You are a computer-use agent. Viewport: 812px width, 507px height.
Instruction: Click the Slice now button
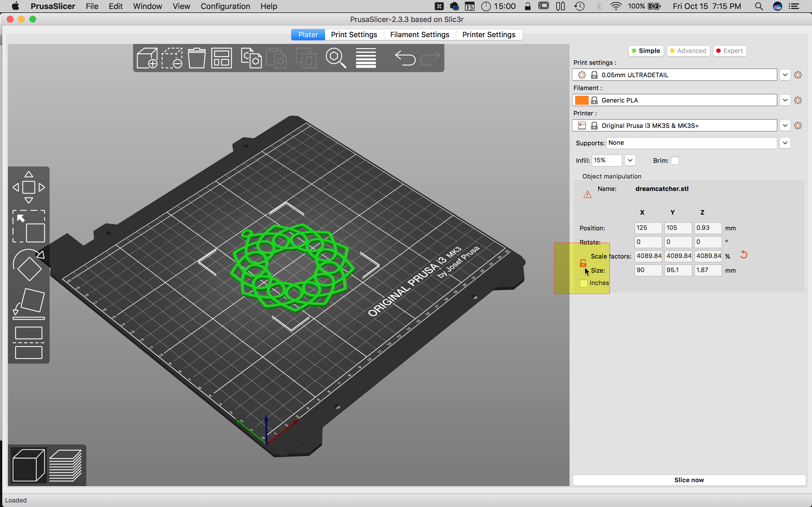tap(689, 480)
